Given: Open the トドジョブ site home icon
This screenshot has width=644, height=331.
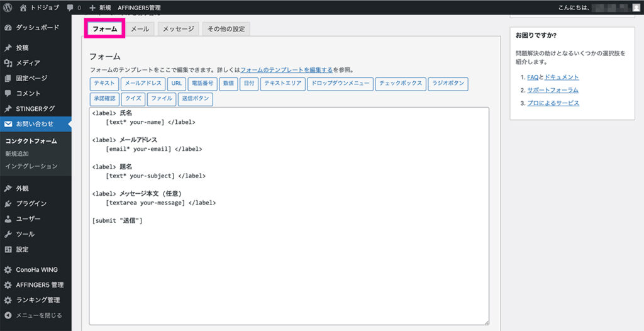Looking at the screenshot, I should point(23,8).
